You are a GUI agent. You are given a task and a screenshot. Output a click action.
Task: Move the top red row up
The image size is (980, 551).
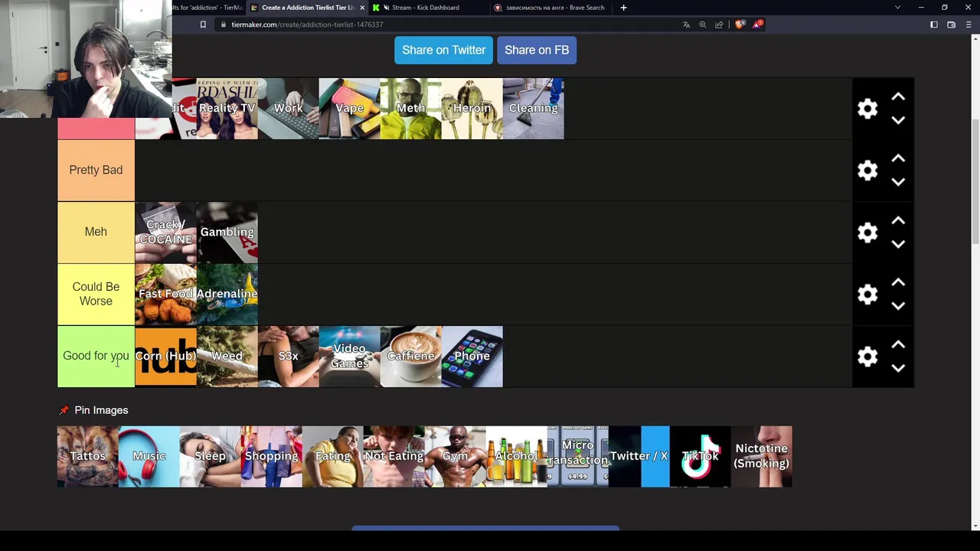[898, 96]
